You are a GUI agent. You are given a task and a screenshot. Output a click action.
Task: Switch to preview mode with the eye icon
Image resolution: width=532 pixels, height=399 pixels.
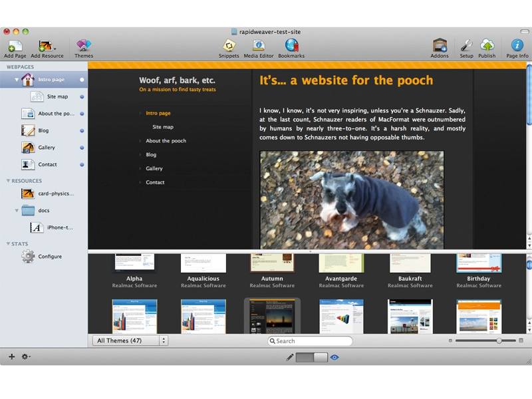(334, 357)
